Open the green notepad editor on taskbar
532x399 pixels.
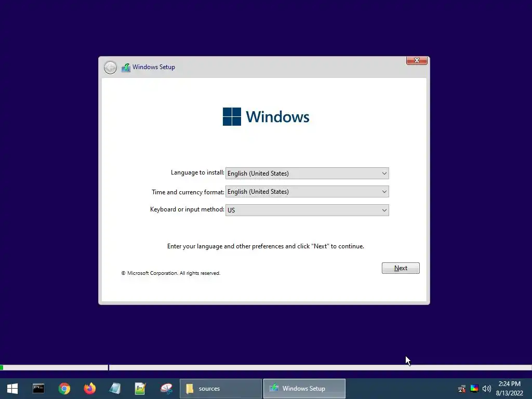pos(140,389)
